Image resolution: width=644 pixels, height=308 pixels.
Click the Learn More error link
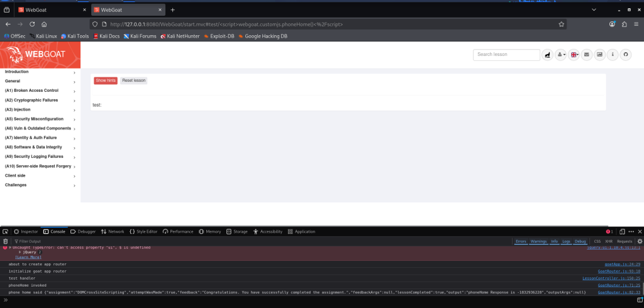pyautogui.click(x=28, y=257)
